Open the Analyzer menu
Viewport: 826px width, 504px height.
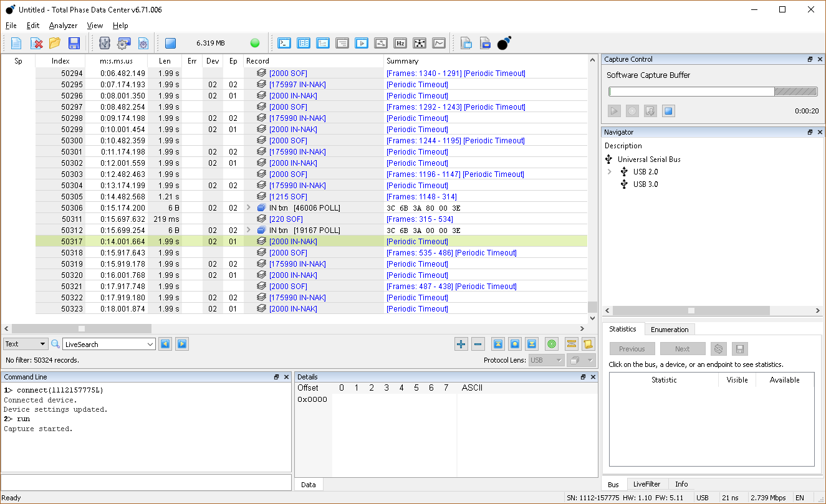pyautogui.click(x=63, y=26)
